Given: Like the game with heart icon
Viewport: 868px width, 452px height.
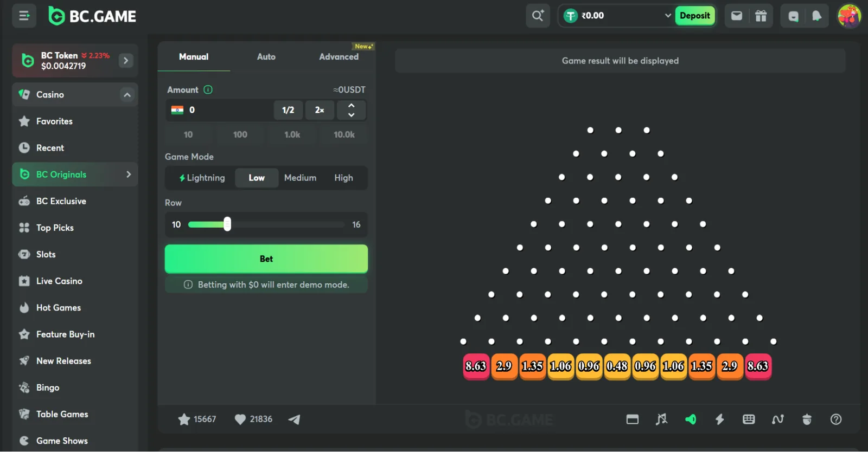Looking at the screenshot, I should (240, 419).
